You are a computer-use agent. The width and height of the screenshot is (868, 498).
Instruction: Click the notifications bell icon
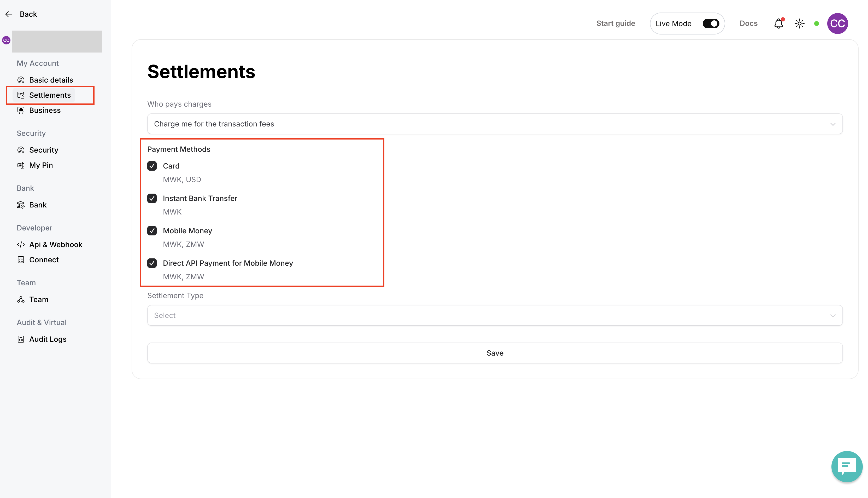778,24
